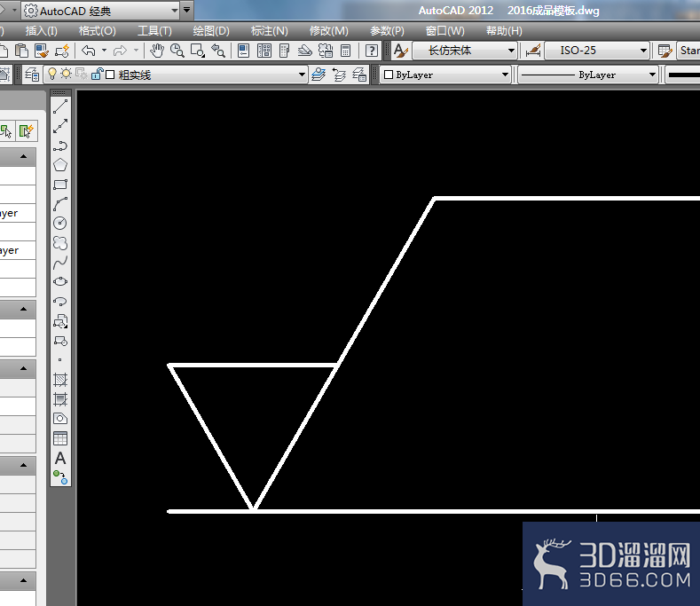The width and height of the screenshot is (700, 606).
Task: Open the 绘图(D) menu
Action: point(211,31)
